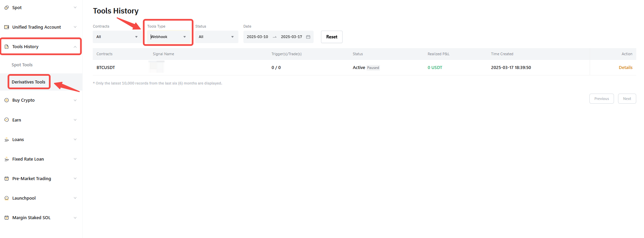Click the Reset button

coord(331,37)
